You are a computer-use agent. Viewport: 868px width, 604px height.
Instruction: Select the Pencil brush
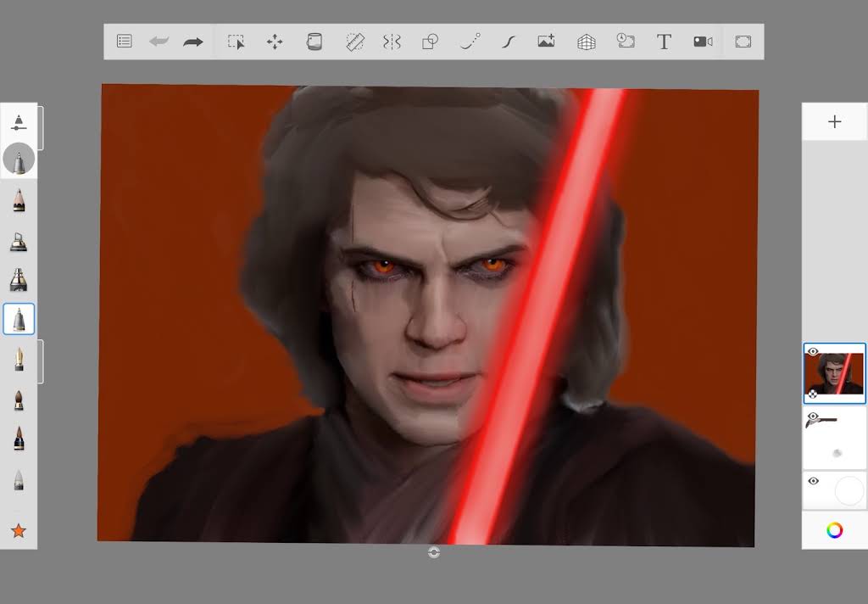pyautogui.click(x=19, y=200)
